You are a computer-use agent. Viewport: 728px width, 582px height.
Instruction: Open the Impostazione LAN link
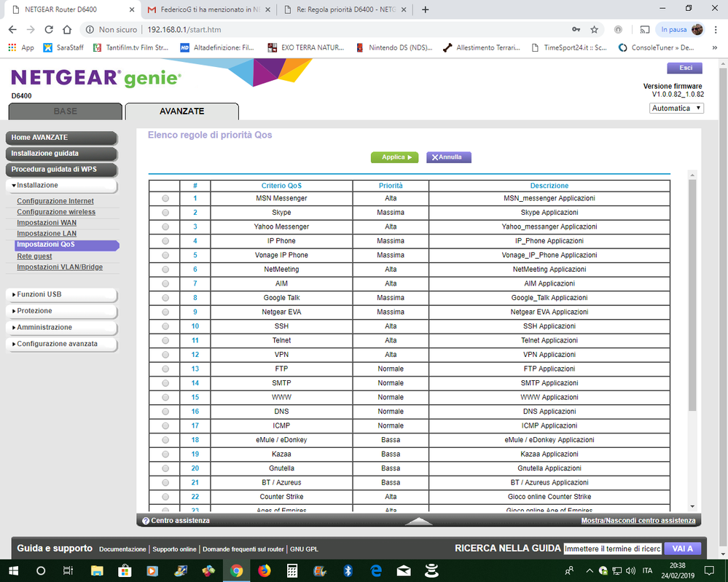[47, 233]
